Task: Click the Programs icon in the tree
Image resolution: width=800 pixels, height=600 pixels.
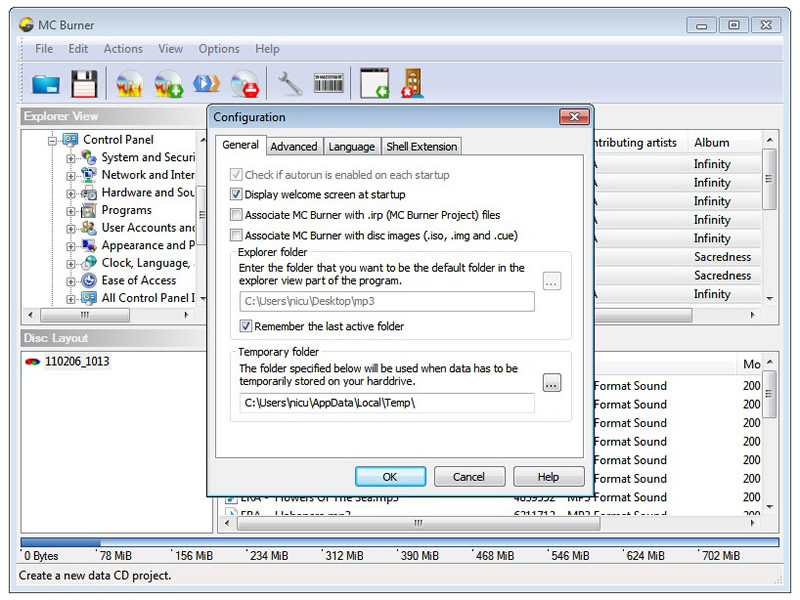Action: [x=89, y=210]
